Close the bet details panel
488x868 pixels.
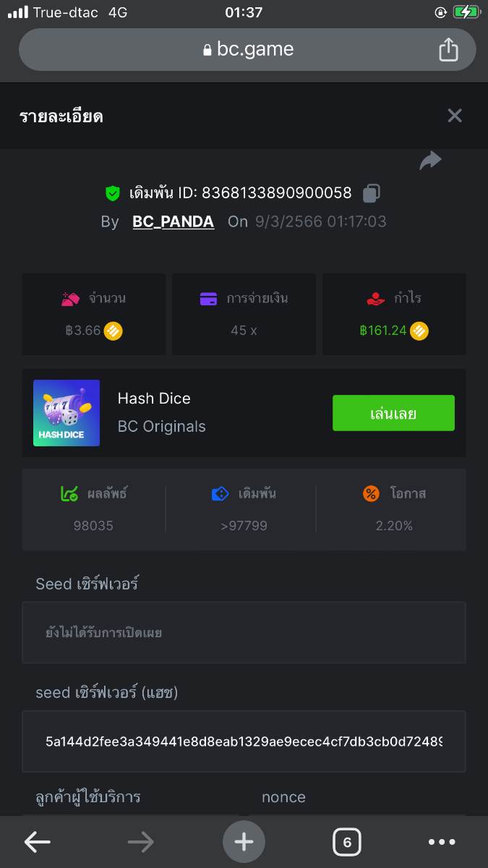(x=454, y=116)
